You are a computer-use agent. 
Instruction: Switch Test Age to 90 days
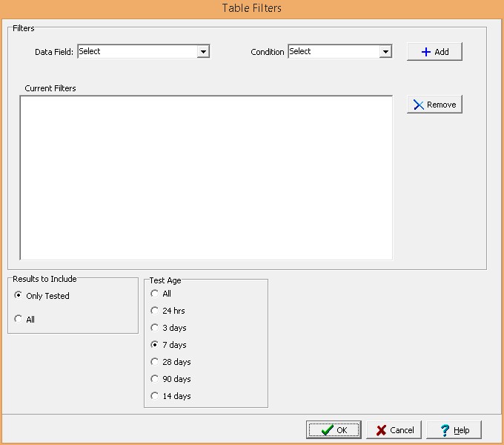coord(154,379)
